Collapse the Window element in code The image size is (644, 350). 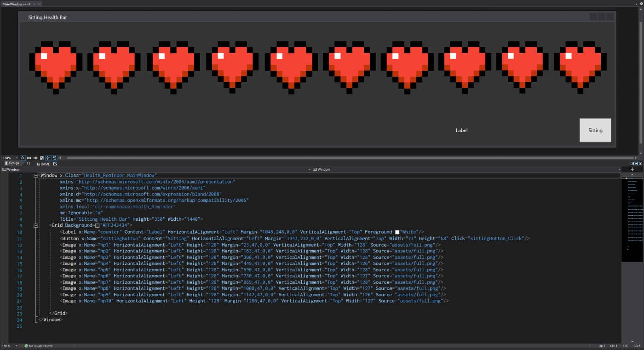pos(36,176)
